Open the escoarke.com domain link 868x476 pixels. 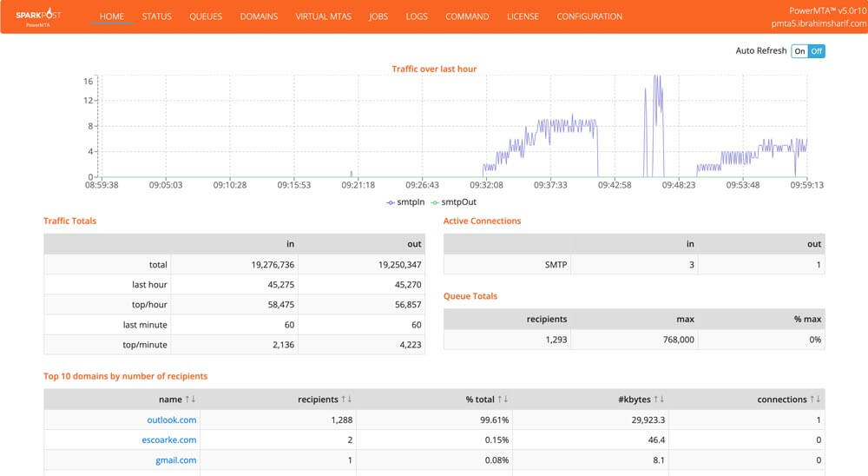tap(169, 440)
